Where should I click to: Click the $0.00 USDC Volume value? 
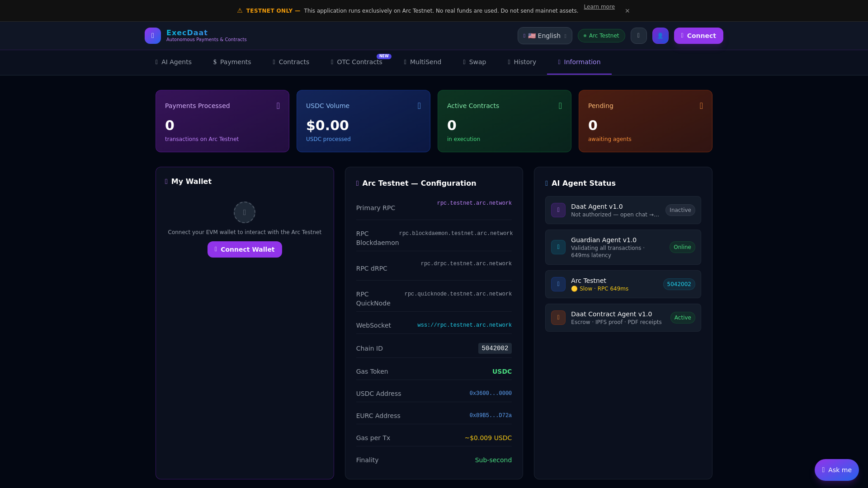pyautogui.click(x=327, y=125)
